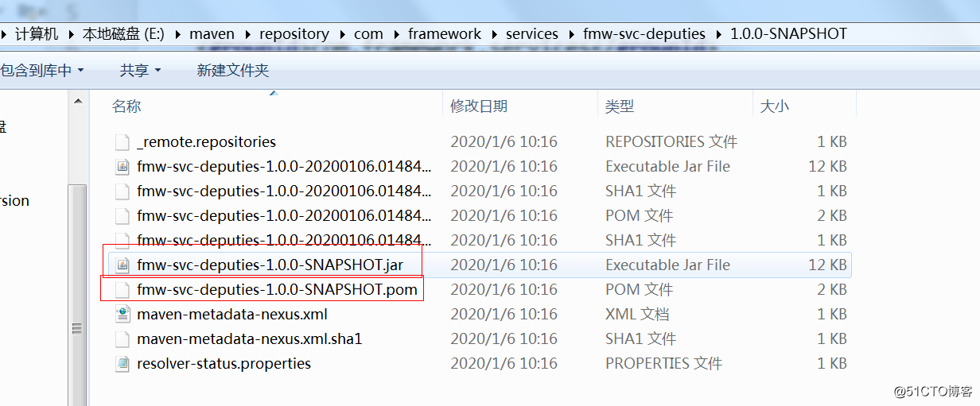Jump to the com folder in breadcrumb
The width and height of the screenshot is (980, 406).
point(369,34)
